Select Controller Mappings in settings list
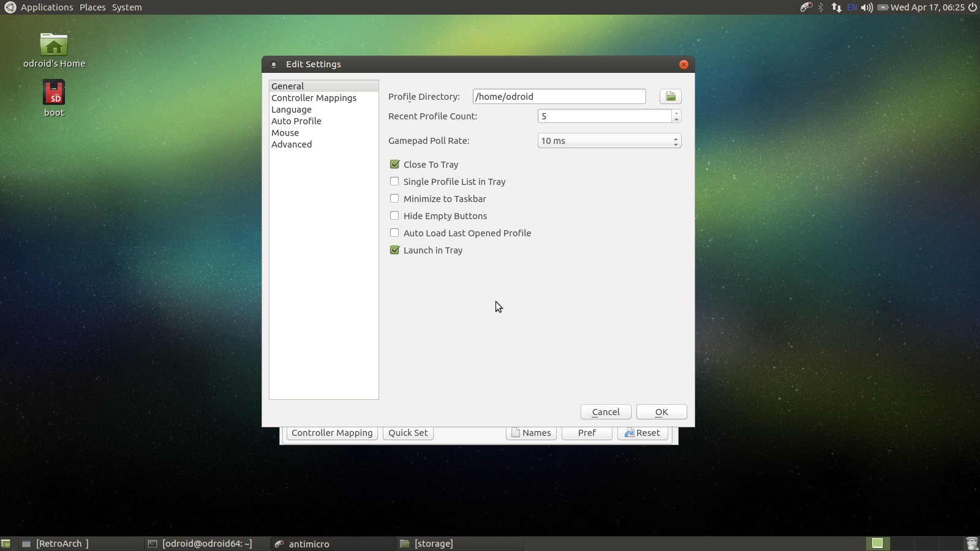This screenshot has width=980, height=551. pyautogui.click(x=314, y=98)
